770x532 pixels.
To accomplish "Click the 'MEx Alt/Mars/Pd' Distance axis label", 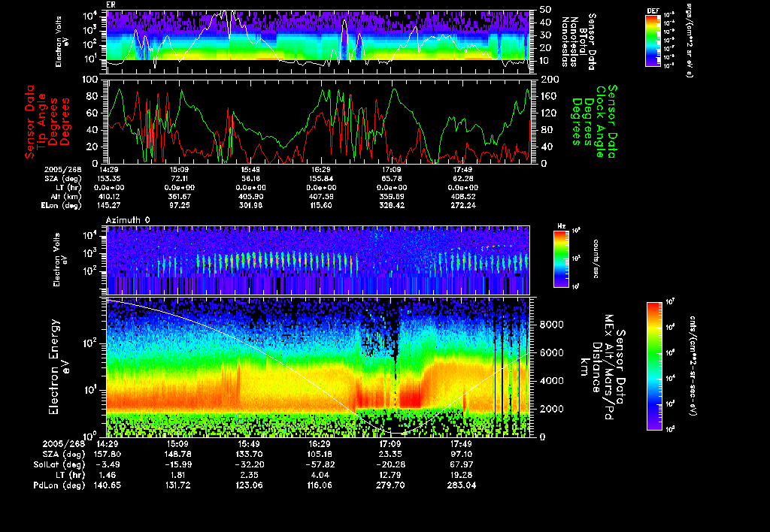I will coord(609,367).
